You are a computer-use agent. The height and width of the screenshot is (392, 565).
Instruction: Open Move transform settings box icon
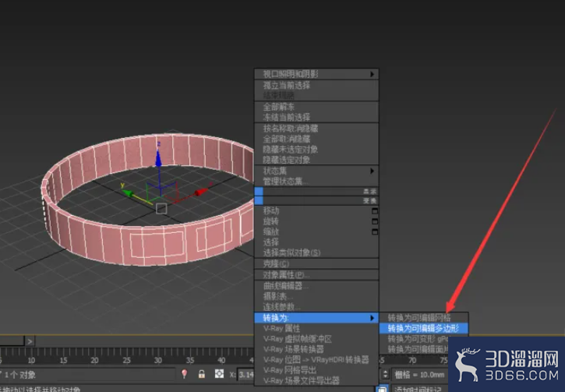coord(375,210)
